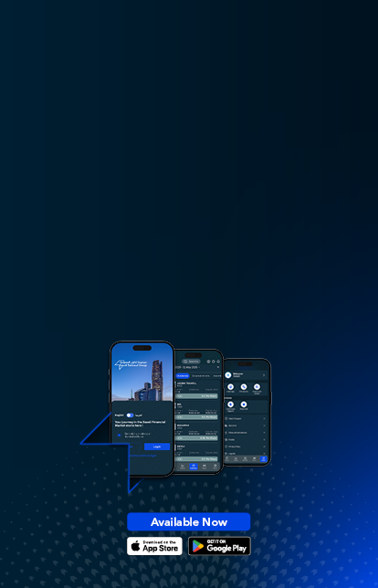Screen dimensions: 378x588
Task: Select the highlighted blue bottom nav icon on right phone
Action: click(264, 459)
